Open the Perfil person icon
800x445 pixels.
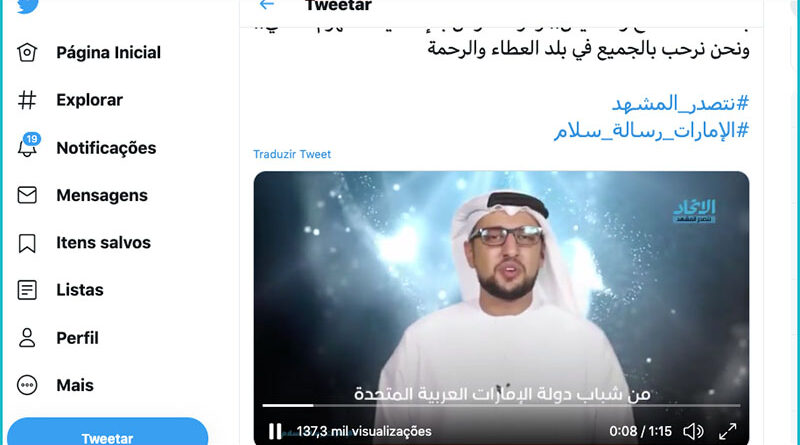(27, 338)
